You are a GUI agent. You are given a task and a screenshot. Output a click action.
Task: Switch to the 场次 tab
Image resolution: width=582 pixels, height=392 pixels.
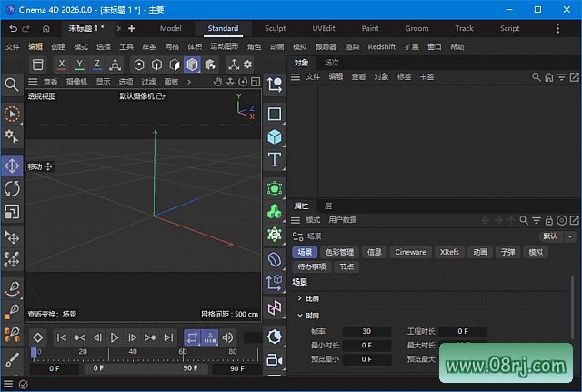pos(331,63)
